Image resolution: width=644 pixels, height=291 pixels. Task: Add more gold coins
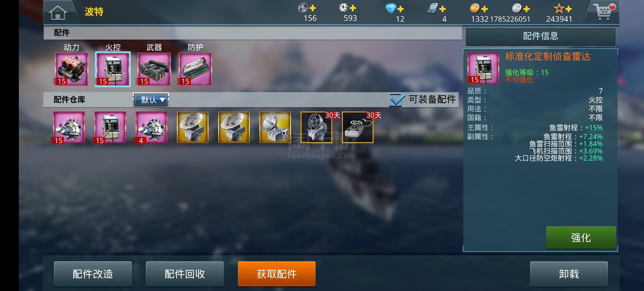pos(485,9)
